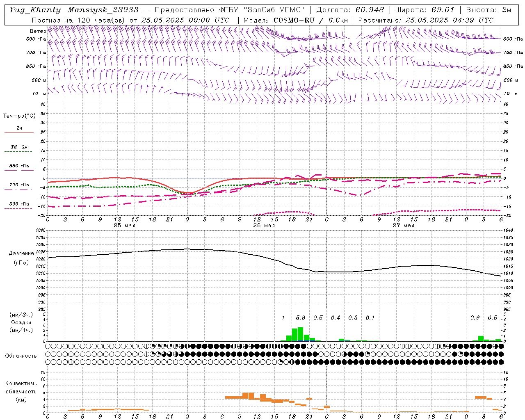Click the Долгота: 60.948 header field
525x420 pixels.
point(350,10)
